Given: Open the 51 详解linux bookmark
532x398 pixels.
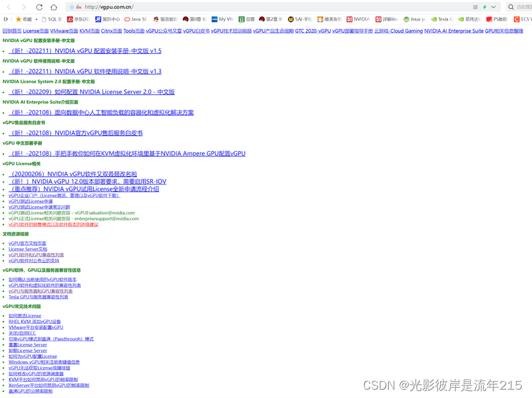Looking at the screenshot, I should (x=386, y=19).
